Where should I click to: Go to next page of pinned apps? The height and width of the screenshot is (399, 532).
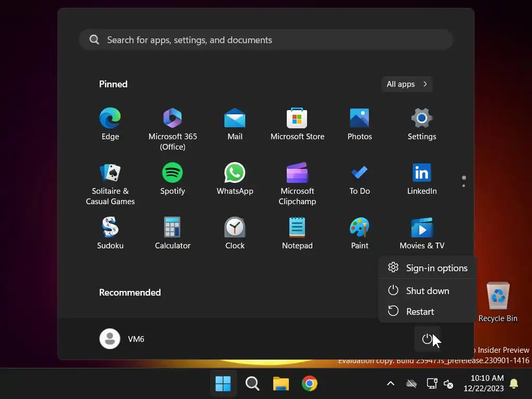[x=463, y=185]
